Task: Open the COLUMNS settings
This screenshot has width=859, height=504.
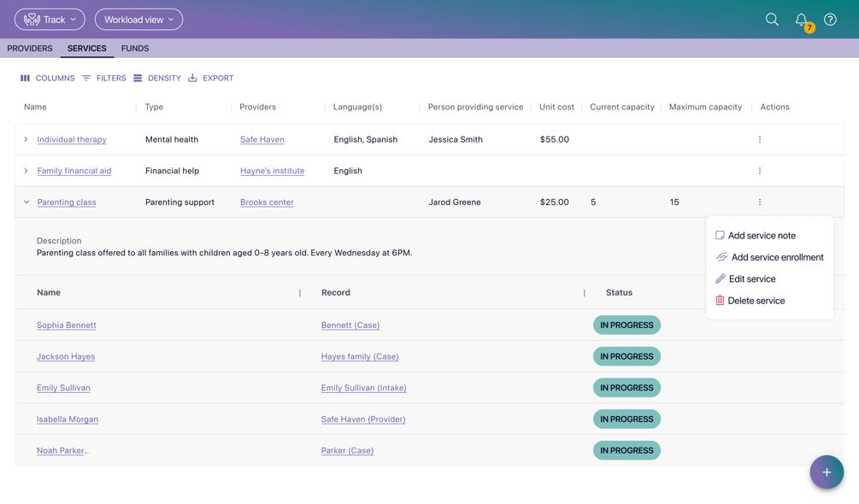Action: pyautogui.click(x=48, y=79)
